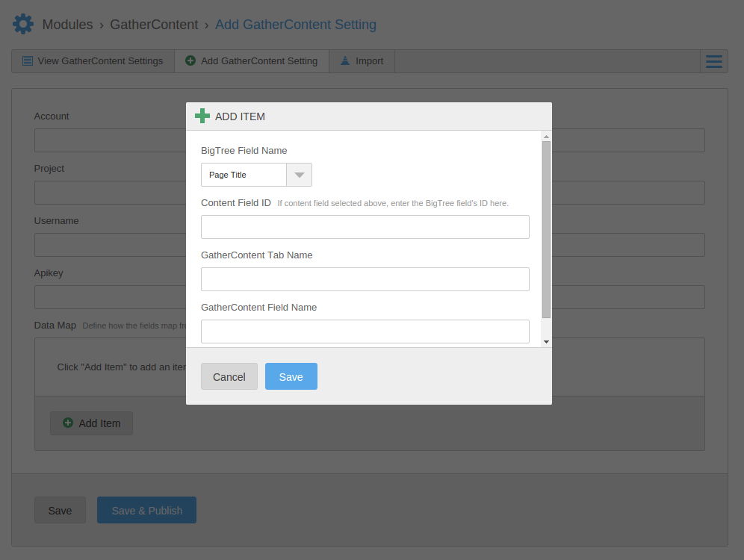Click the Content Field ID hint text
This screenshot has width=744, height=560.
coord(393,203)
